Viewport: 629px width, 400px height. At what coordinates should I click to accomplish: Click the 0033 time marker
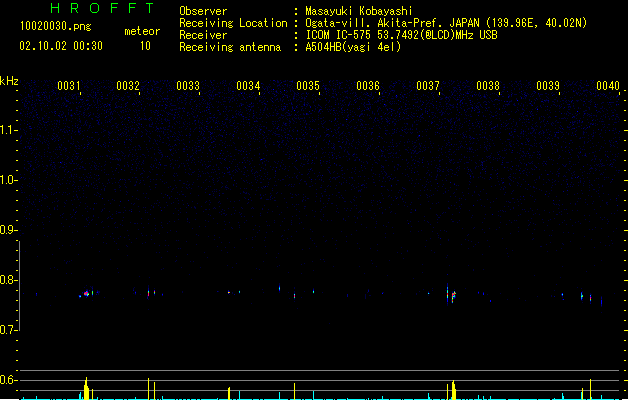[x=188, y=86]
